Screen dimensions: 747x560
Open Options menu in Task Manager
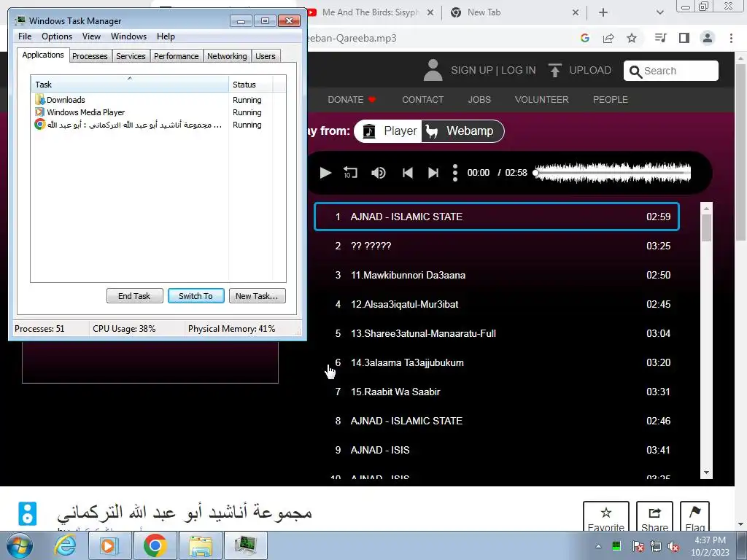coord(57,36)
